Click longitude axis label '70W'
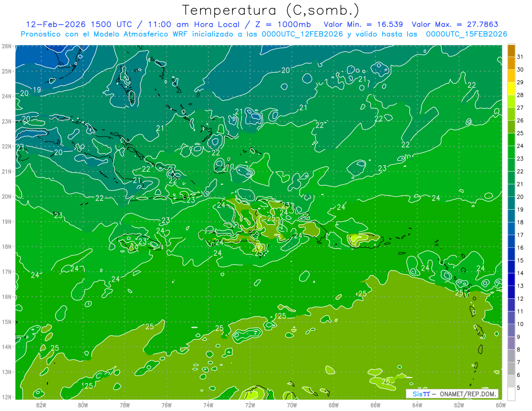532x411 pixels. (292, 405)
